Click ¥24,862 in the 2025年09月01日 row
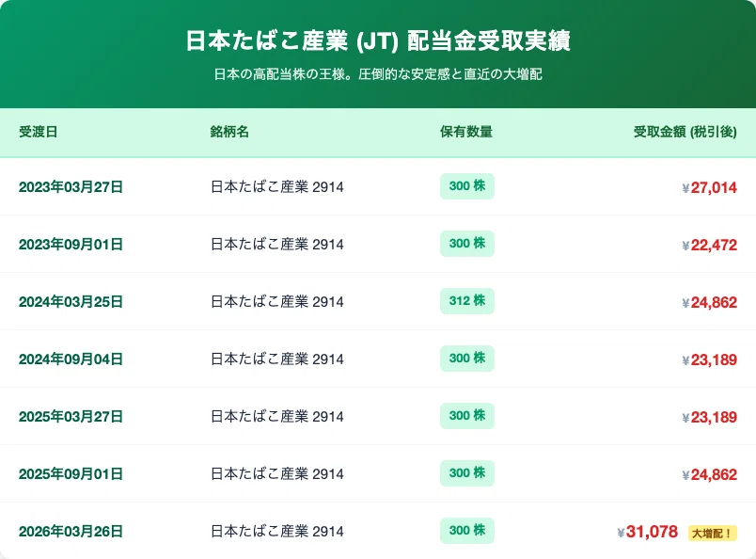This screenshot has width=756, height=559. pos(710,474)
